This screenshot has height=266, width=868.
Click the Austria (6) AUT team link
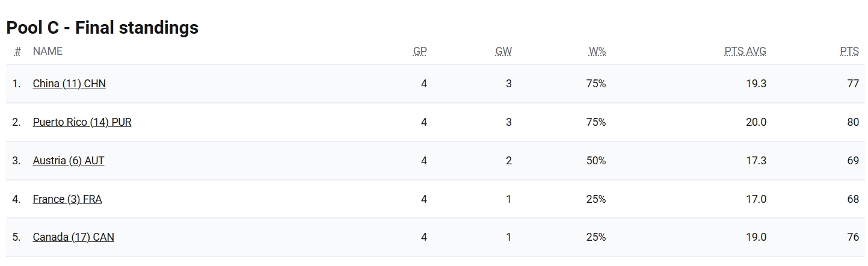tap(69, 161)
